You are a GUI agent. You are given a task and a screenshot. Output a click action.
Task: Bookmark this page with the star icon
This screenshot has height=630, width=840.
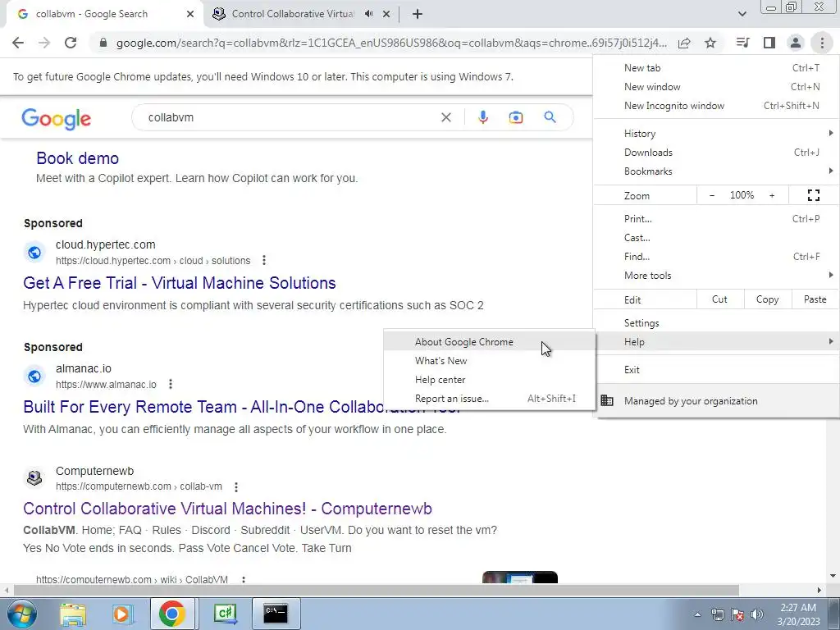coord(710,43)
